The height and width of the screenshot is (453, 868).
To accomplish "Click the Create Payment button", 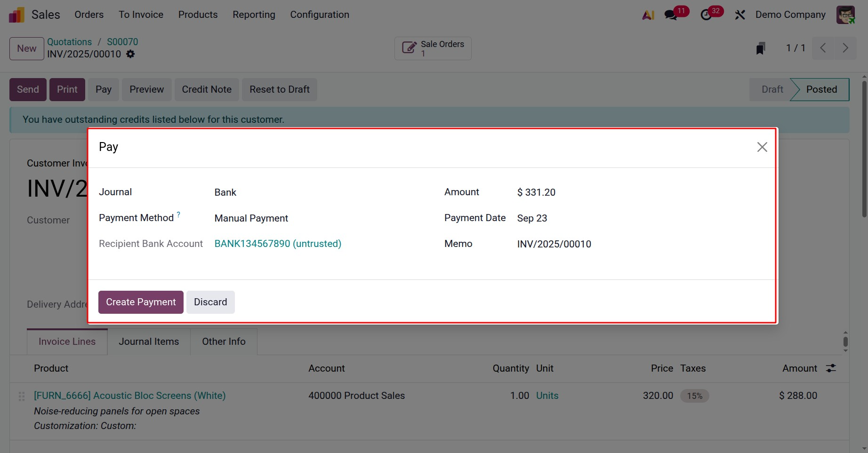I will click(141, 302).
